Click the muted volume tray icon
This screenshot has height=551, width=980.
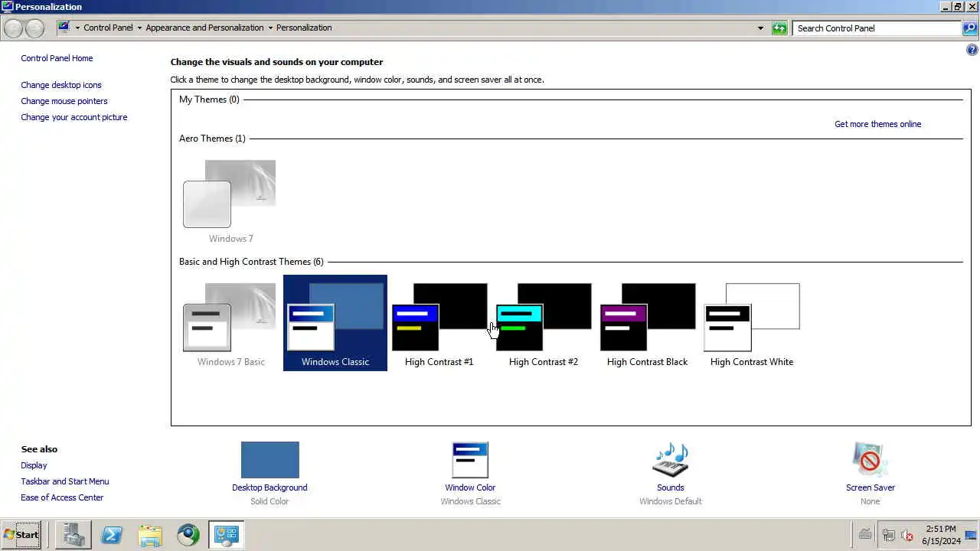click(907, 536)
